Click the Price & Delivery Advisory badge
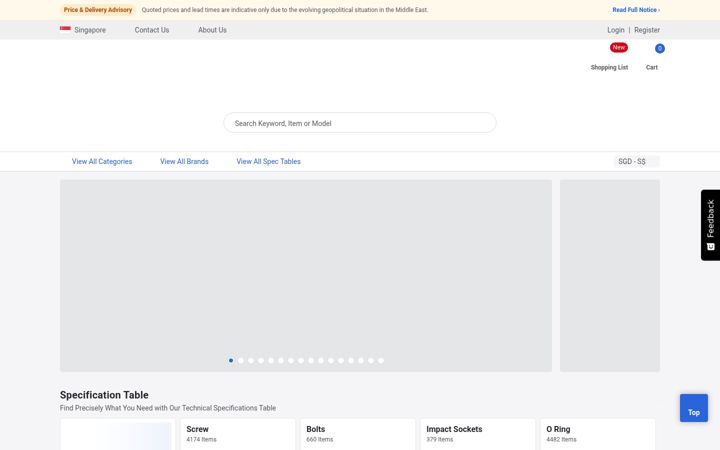The width and height of the screenshot is (720, 450). (98, 10)
